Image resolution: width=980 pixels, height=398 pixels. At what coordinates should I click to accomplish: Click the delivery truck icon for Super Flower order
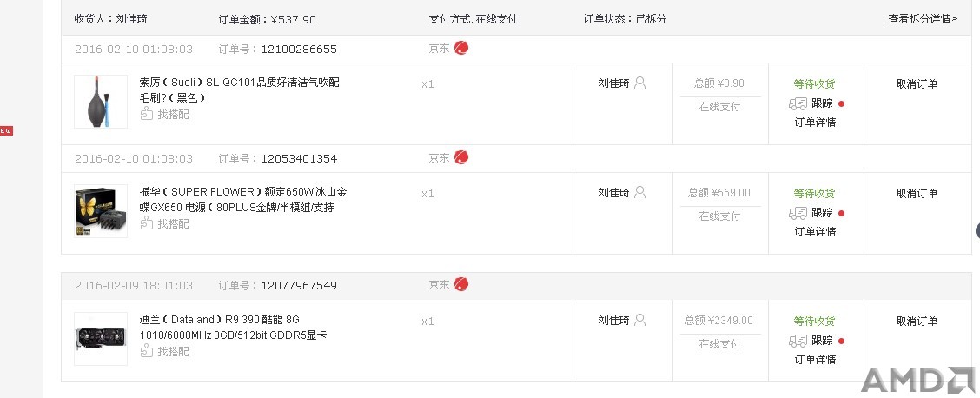click(798, 213)
